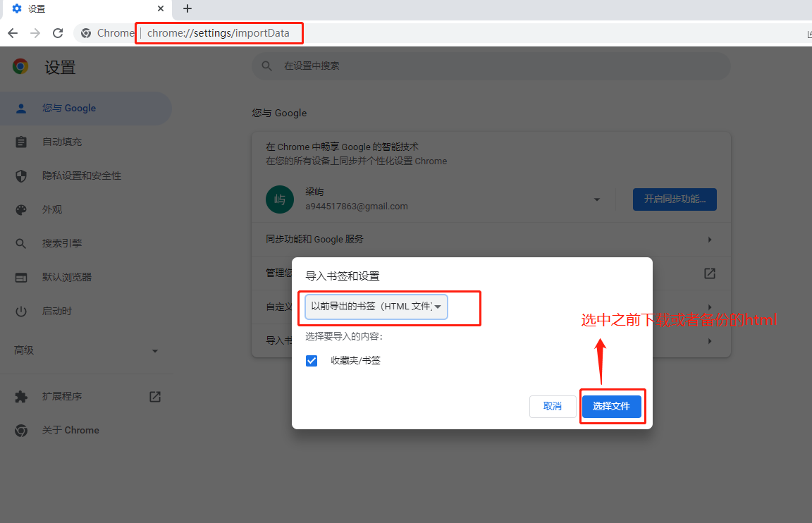The image size is (812, 523).
Task: Click 在 Chrome 中畅享 Google 的智能技术 text
Action: [343, 147]
